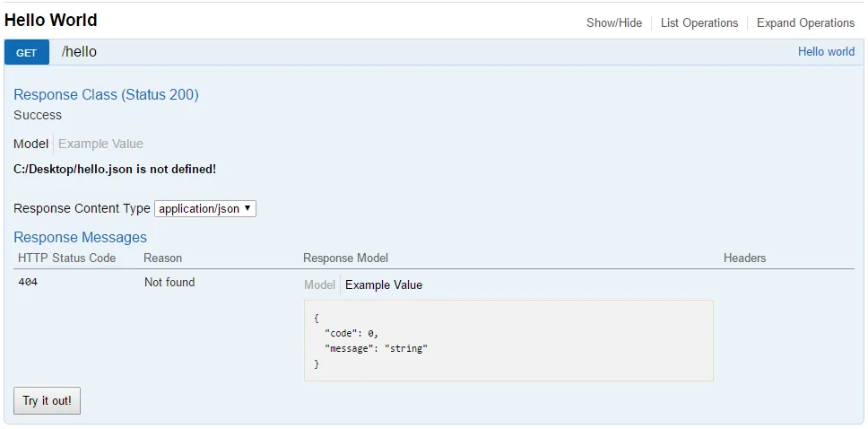
Task: Switch to Example Value tab under Response Class
Action: [x=100, y=144]
